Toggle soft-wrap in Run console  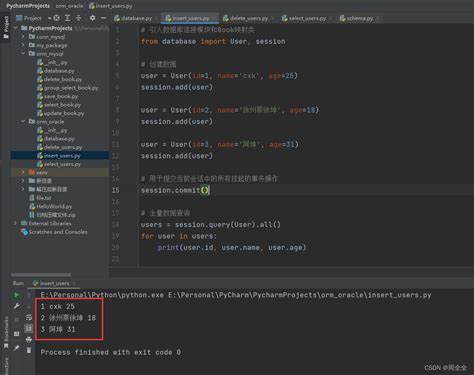[x=29, y=318]
